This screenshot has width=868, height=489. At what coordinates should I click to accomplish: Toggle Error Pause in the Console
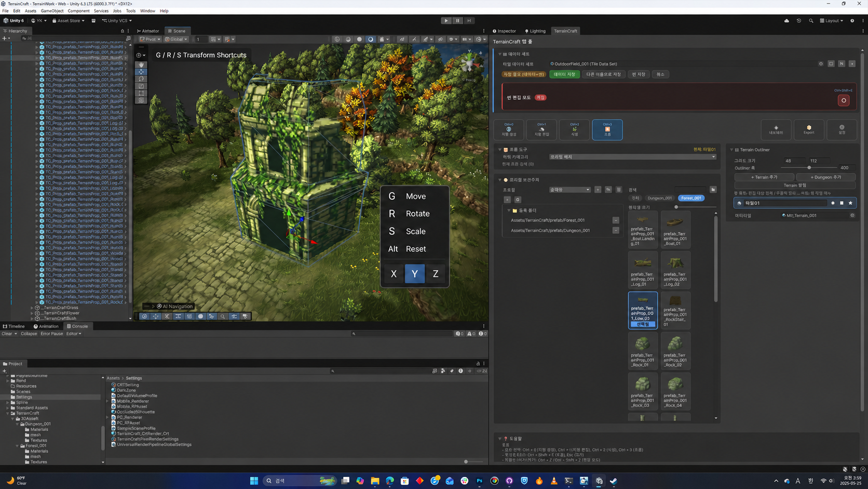52,334
